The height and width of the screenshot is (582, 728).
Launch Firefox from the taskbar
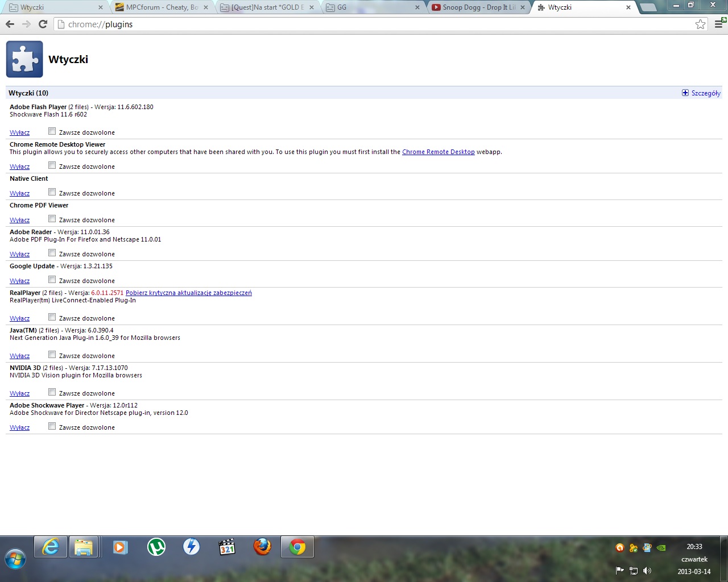tap(262, 547)
